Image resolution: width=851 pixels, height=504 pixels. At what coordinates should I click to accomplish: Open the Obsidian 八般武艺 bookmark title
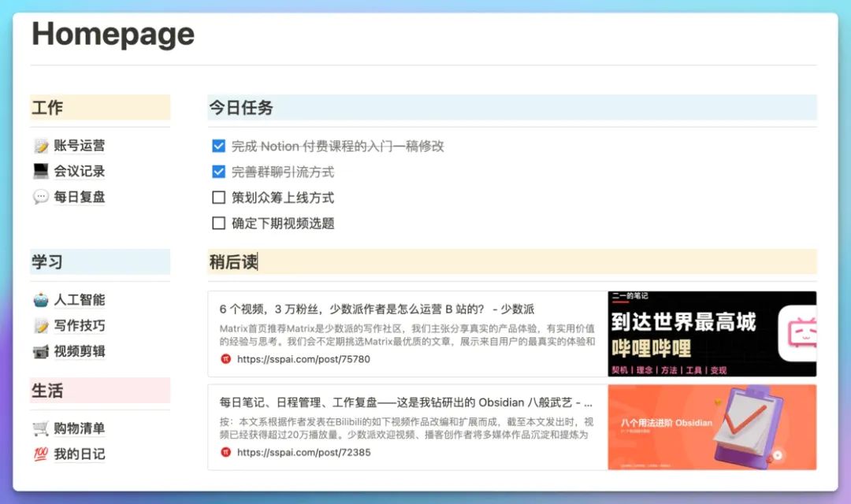(x=406, y=402)
